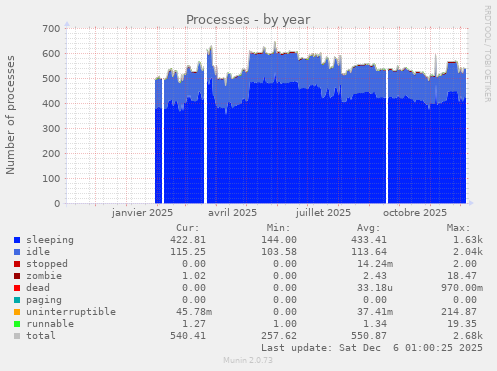This screenshot has height=371, width=497.
Task: Click total minimum value 257.62
Action: click(279, 336)
